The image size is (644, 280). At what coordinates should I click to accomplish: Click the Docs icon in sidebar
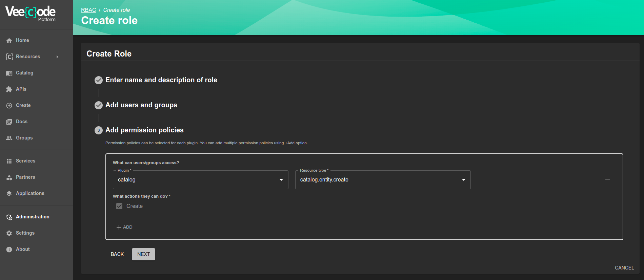pos(9,122)
